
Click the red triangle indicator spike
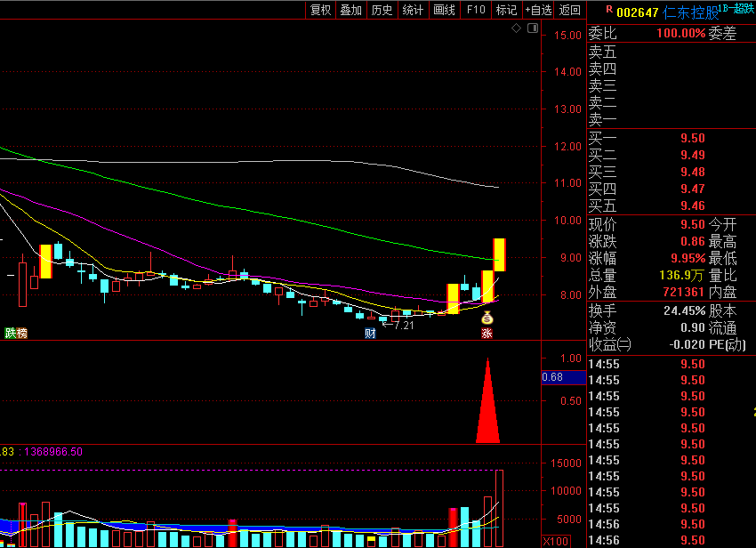pos(488,400)
